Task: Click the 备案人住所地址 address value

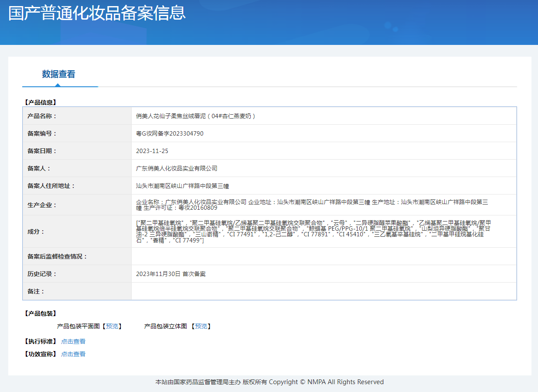Action: click(182, 186)
